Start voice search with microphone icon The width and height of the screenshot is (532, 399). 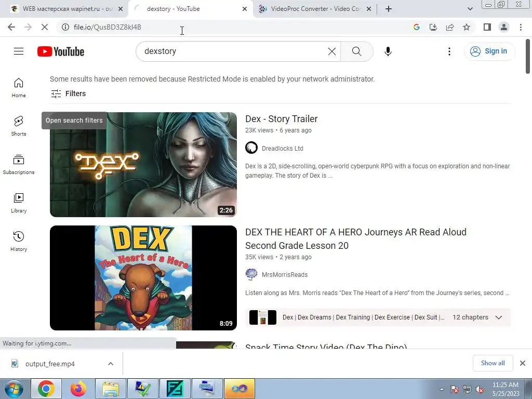[x=388, y=51]
